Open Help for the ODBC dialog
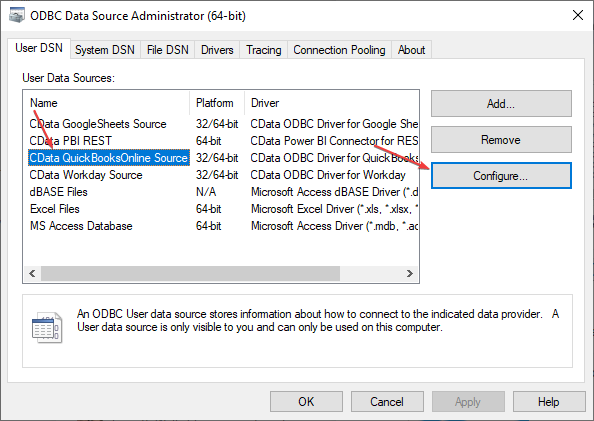594x421 pixels. pyautogui.click(x=549, y=402)
